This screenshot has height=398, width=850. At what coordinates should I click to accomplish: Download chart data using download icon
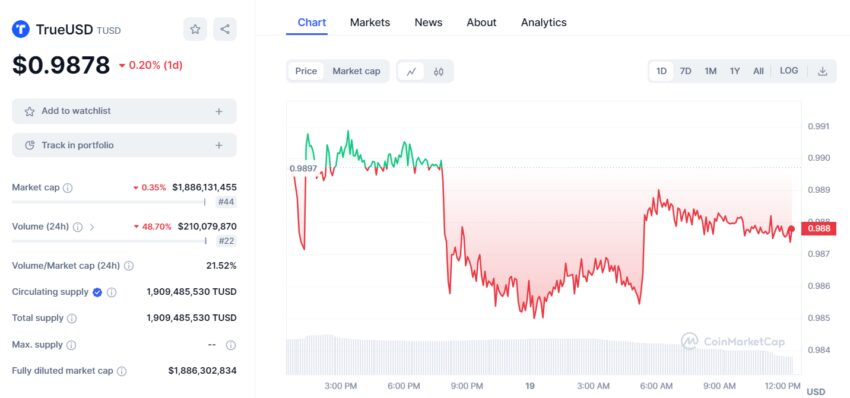click(822, 71)
